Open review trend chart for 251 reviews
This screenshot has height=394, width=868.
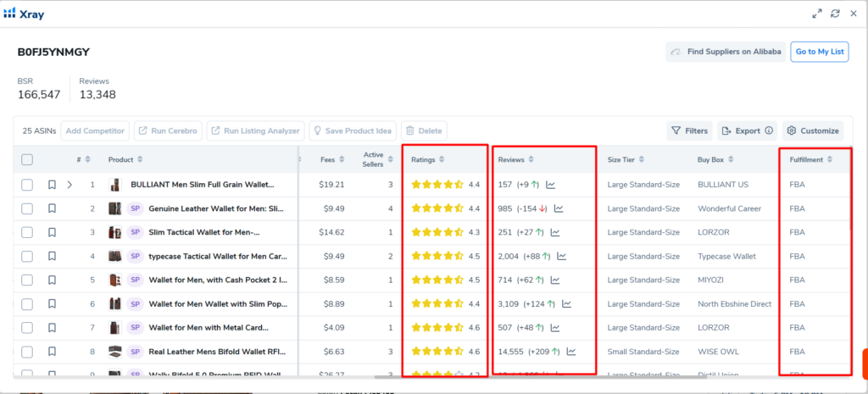pos(555,232)
